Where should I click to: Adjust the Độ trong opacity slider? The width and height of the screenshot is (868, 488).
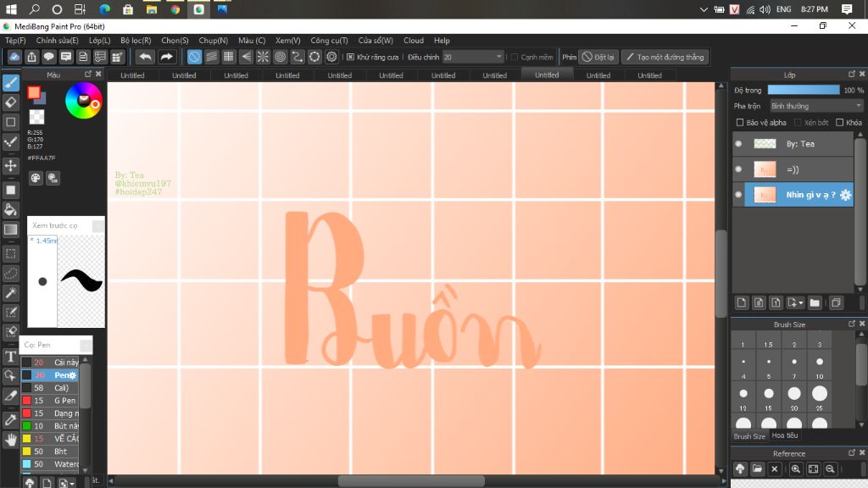click(x=804, y=90)
